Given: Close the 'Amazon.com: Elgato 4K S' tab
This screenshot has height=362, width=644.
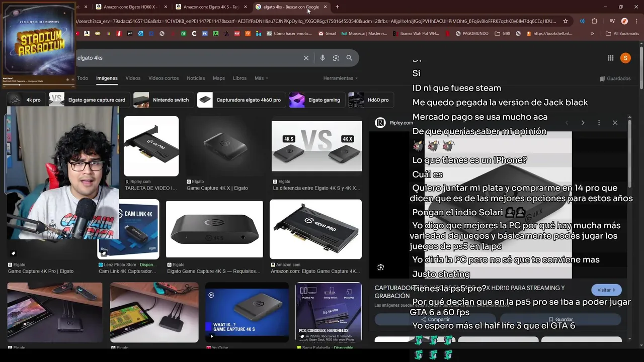Looking at the screenshot, I should click(246, 7).
